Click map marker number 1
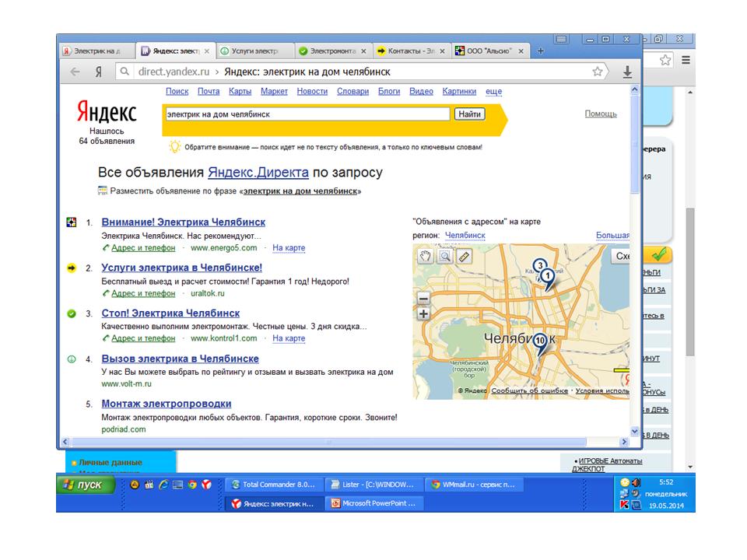The image size is (747, 560). pos(548,276)
